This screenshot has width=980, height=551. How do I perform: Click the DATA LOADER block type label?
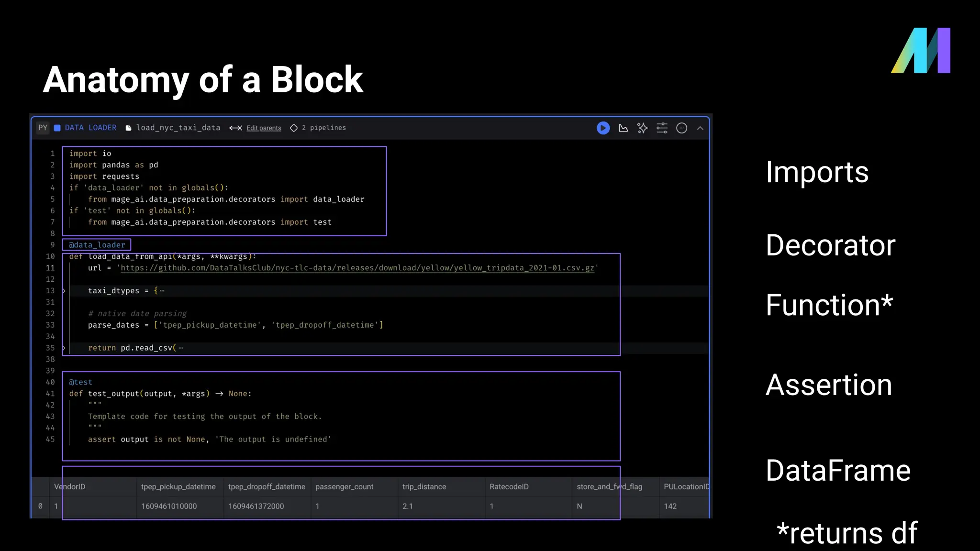pyautogui.click(x=90, y=128)
